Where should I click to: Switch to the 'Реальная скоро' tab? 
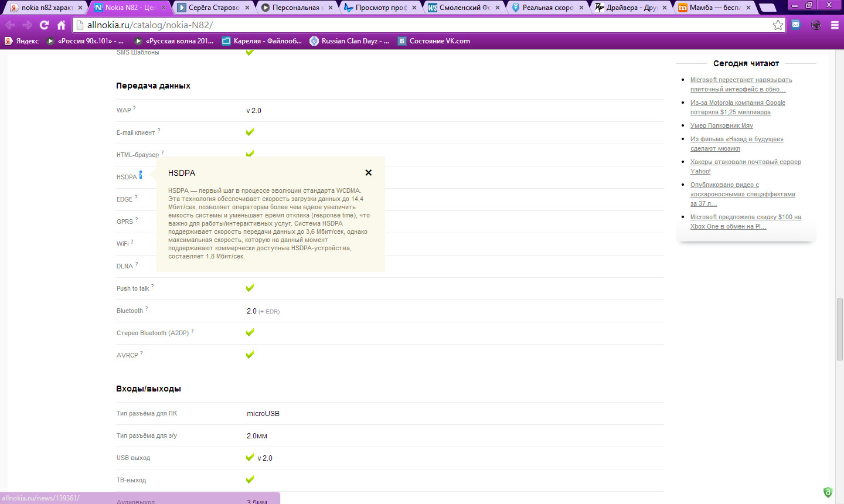[x=548, y=8]
